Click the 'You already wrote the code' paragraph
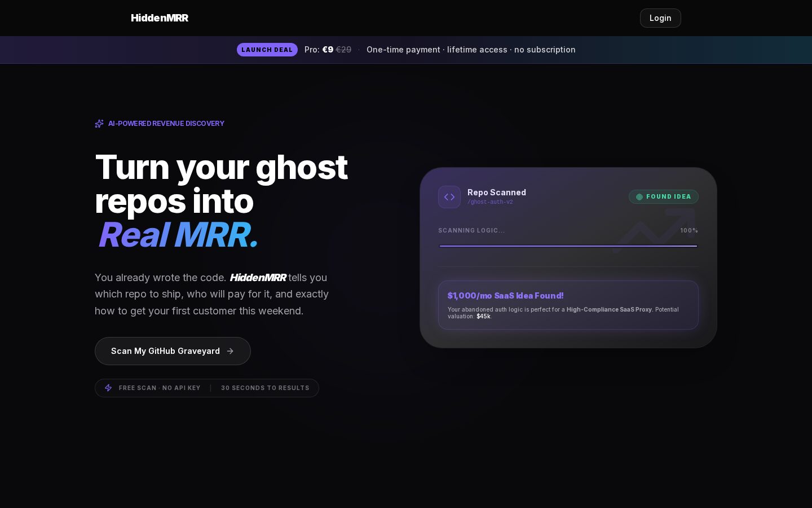 pyautogui.click(x=212, y=294)
